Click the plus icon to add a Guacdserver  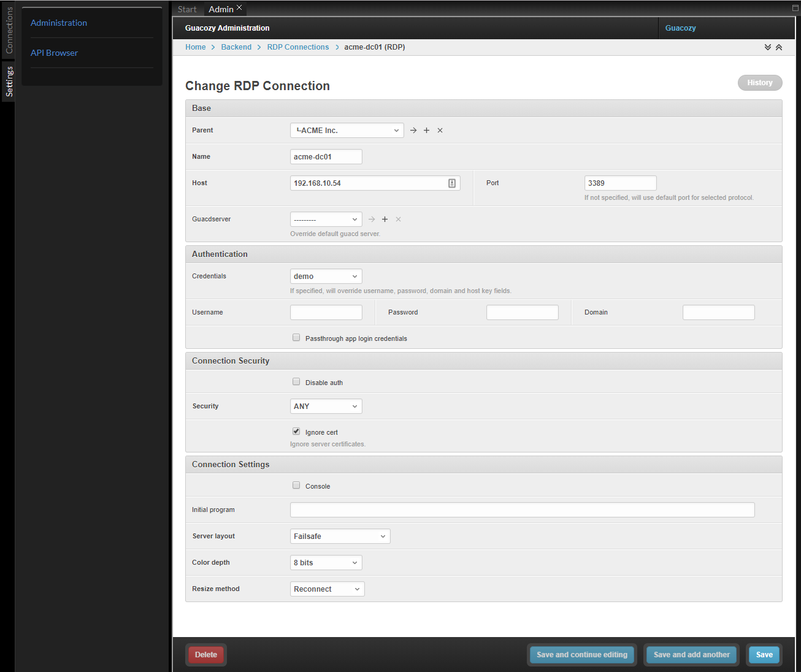tap(385, 220)
